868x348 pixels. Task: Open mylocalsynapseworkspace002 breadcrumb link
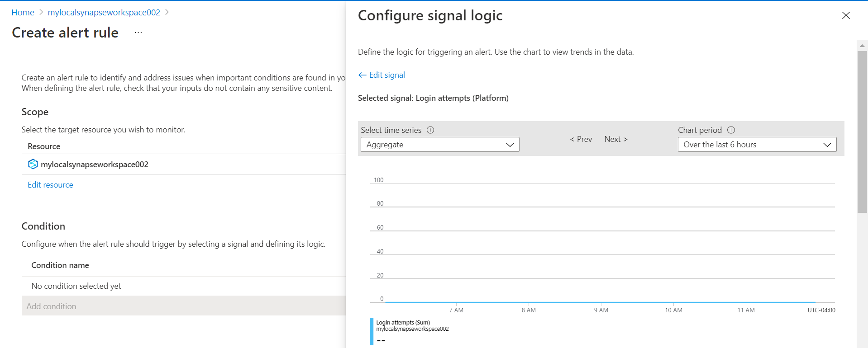104,13
